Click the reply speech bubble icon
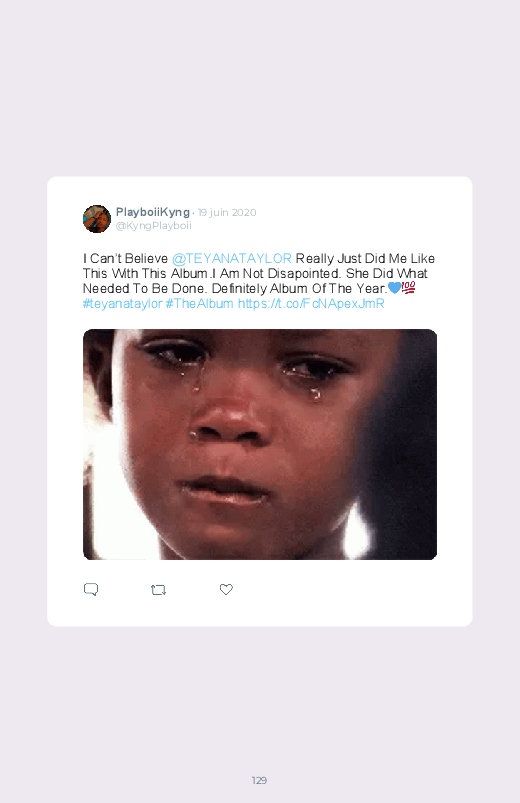 pos(91,589)
